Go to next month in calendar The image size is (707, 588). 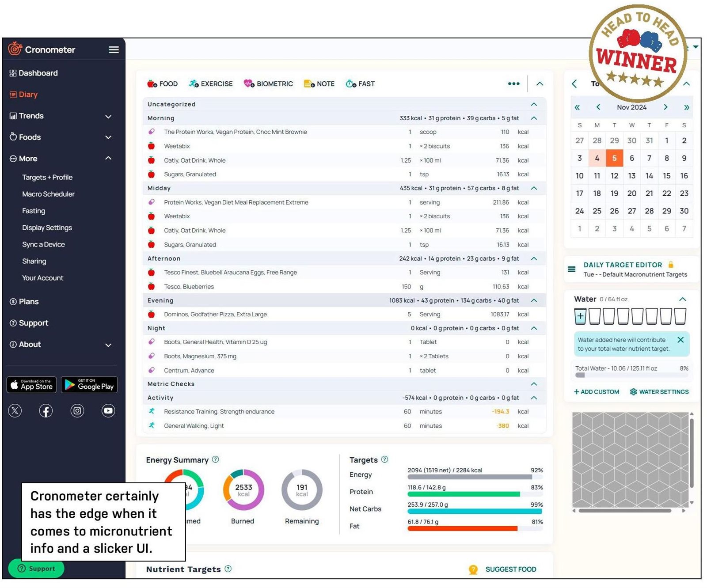tap(665, 107)
